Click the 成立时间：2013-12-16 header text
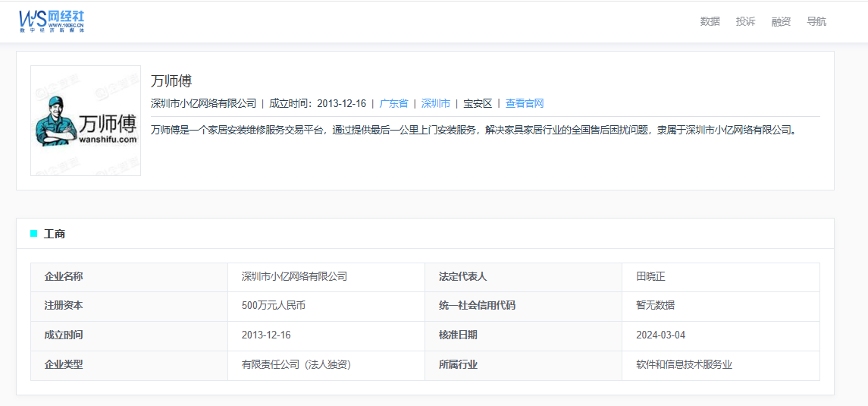 click(x=318, y=103)
